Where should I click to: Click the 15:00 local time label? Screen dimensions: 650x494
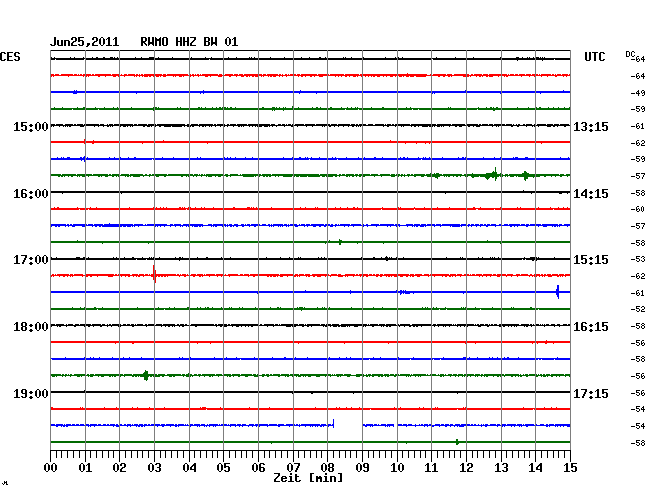pos(31,126)
